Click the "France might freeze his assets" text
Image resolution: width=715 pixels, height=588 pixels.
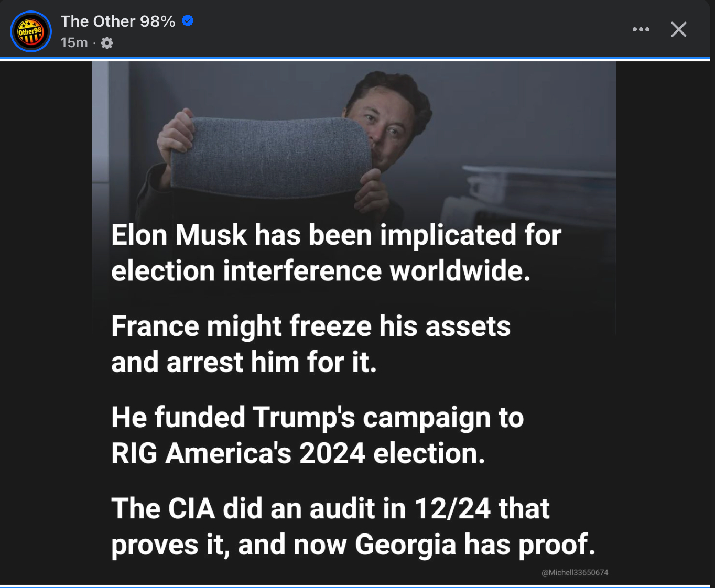(x=311, y=326)
